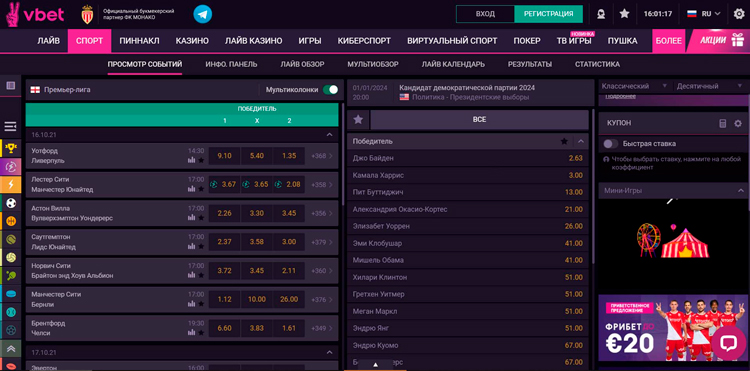The width and height of the screenshot is (750, 371).
Task: Click the ВХОД login button
Action: [485, 14]
